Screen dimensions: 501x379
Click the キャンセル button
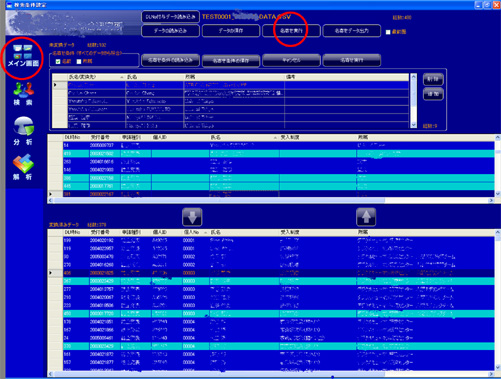click(x=291, y=60)
